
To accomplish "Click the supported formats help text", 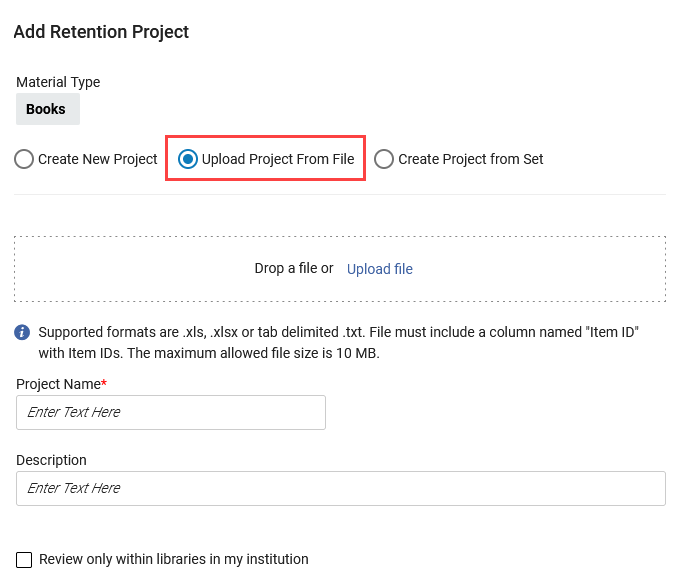I will [338, 342].
